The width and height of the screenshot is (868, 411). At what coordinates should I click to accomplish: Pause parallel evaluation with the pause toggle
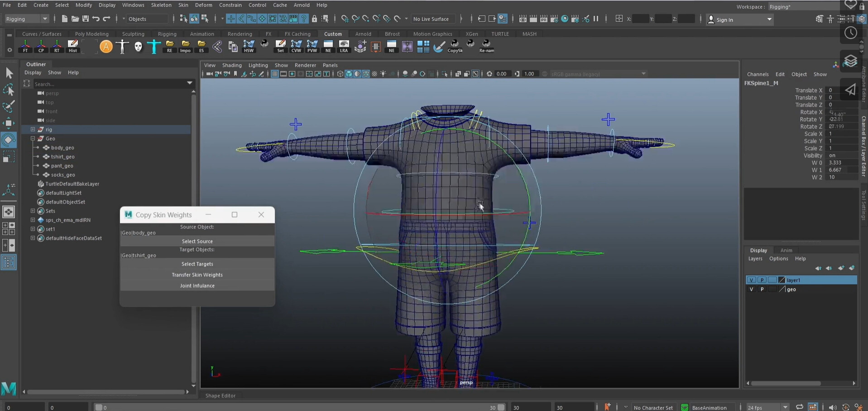coord(597,19)
